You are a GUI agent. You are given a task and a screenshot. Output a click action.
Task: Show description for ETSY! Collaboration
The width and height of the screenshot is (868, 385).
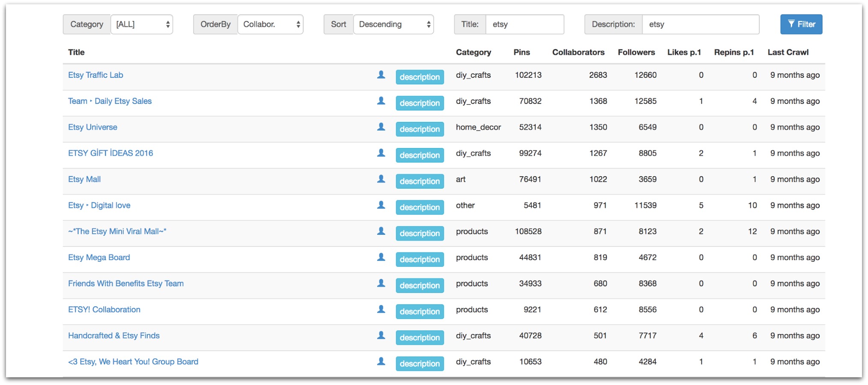[x=420, y=312]
